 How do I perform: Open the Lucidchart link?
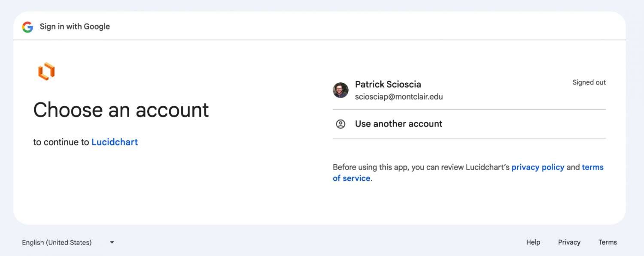point(115,142)
